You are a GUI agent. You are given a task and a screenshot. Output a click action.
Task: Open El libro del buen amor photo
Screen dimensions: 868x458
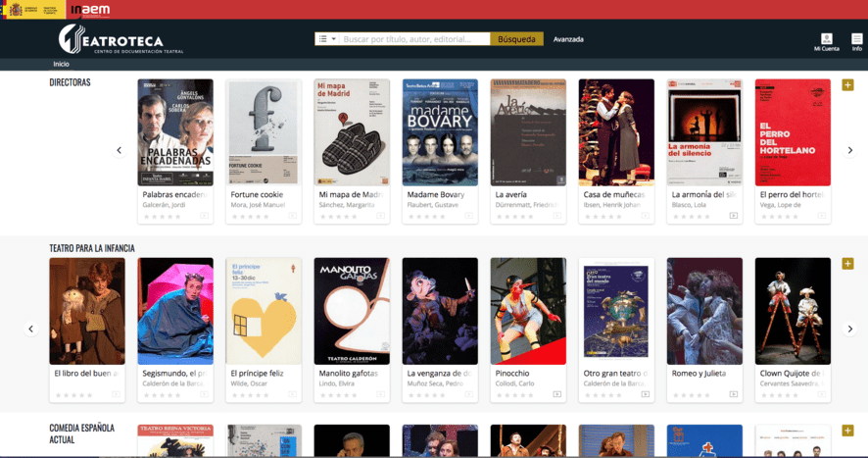(x=87, y=311)
